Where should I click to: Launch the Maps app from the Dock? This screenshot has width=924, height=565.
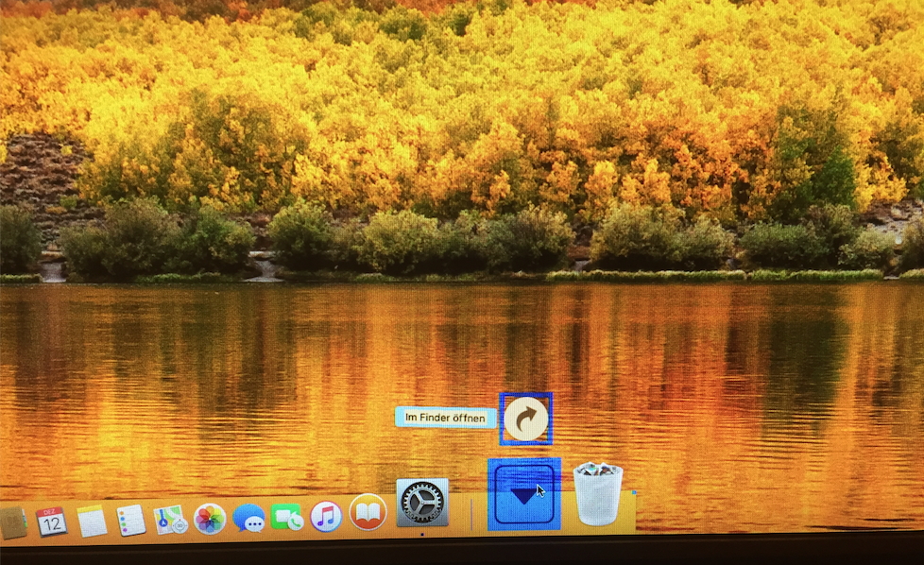[170, 520]
